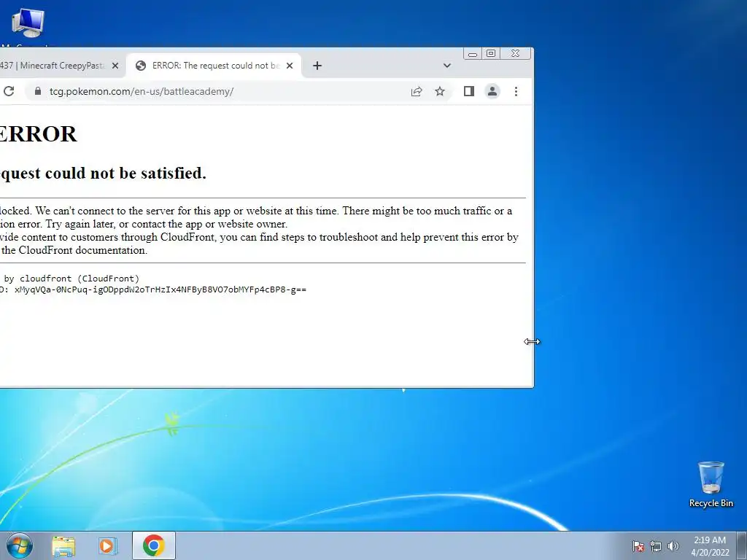Click 'the CloudFront documentation.' text
The height and width of the screenshot is (560, 747).
[74, 251]
